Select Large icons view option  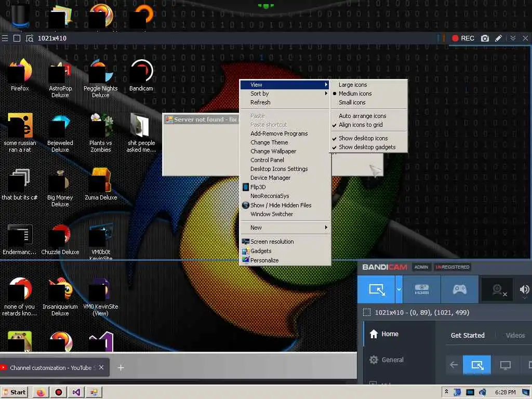pyautogui.click(x=369, y=85)
